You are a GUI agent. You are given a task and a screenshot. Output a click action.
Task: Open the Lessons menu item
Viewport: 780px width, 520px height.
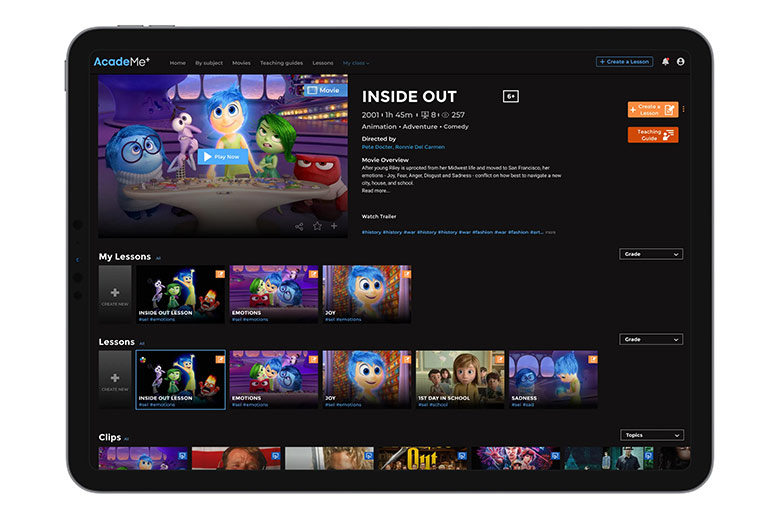point(323,63)
